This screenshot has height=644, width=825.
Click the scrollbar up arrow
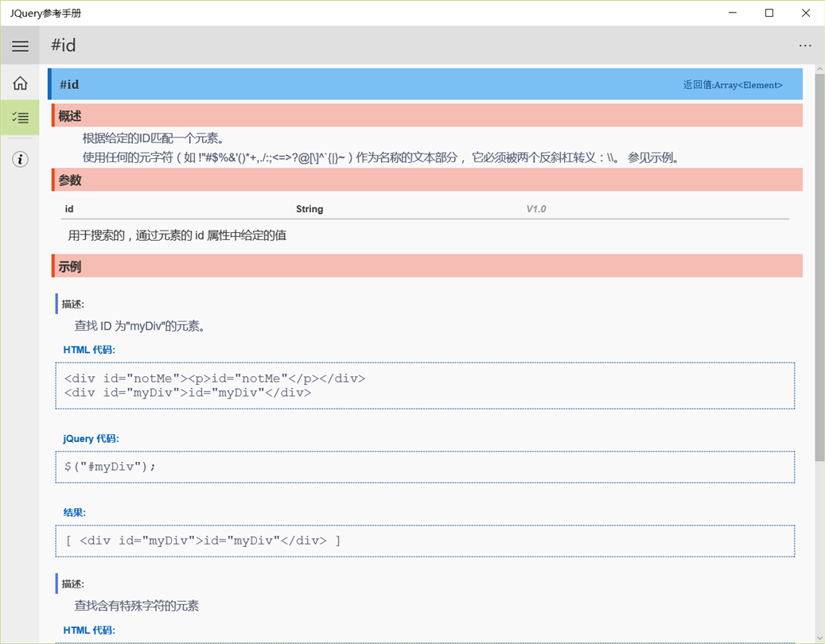click(x=819, y=69)
